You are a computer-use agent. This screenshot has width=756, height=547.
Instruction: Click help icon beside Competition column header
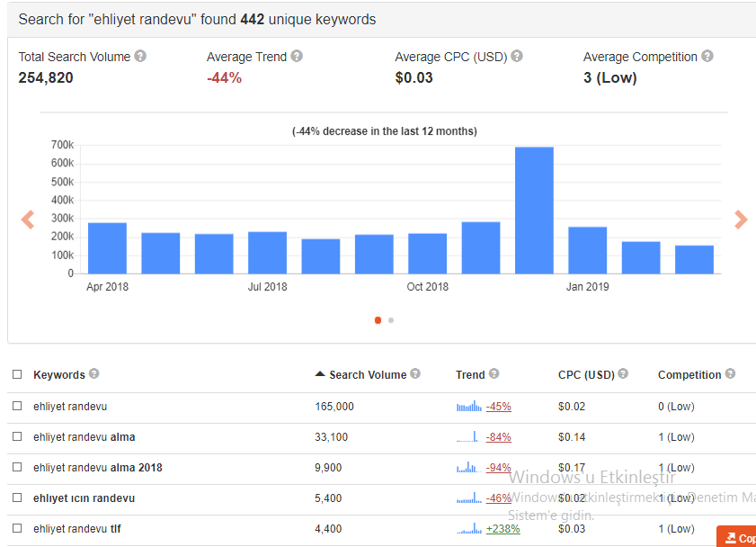coord(731,373)
